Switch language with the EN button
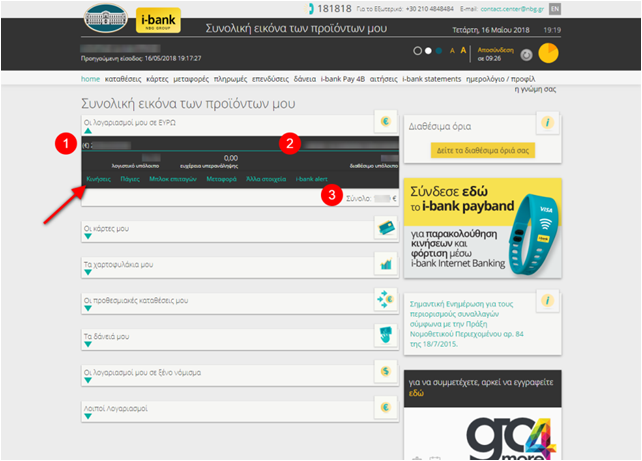This screenshot has height=461, width=642. coord(555,9)
